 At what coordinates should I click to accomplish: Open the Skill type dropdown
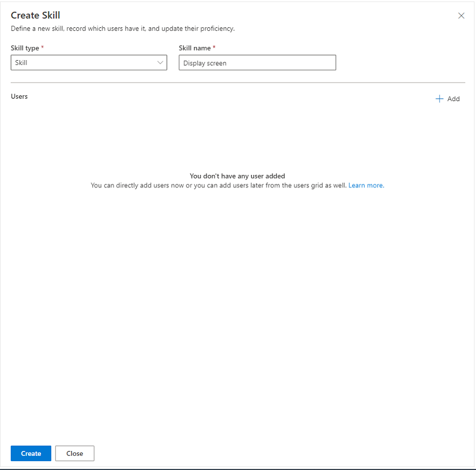[89, 62]
